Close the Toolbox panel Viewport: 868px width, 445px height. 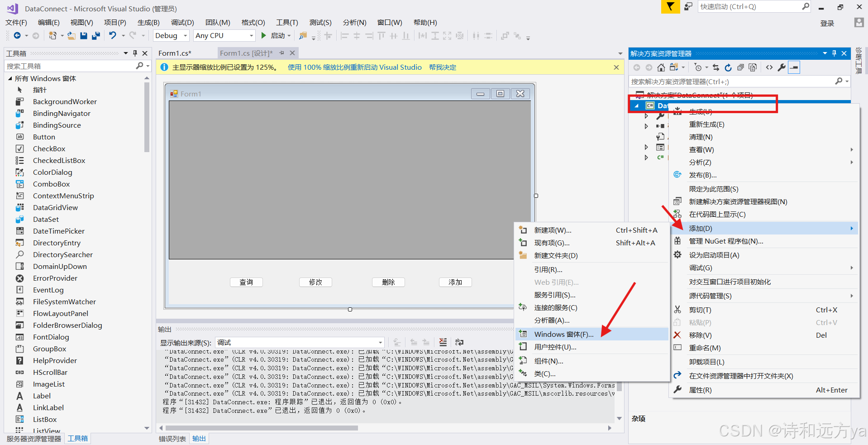pos(145,53)
